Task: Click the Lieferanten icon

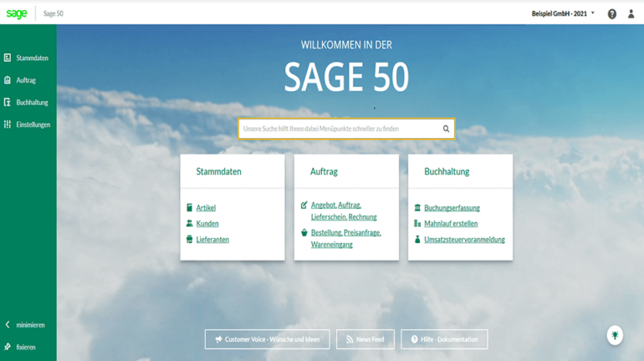Action: [x=189, y=239]
